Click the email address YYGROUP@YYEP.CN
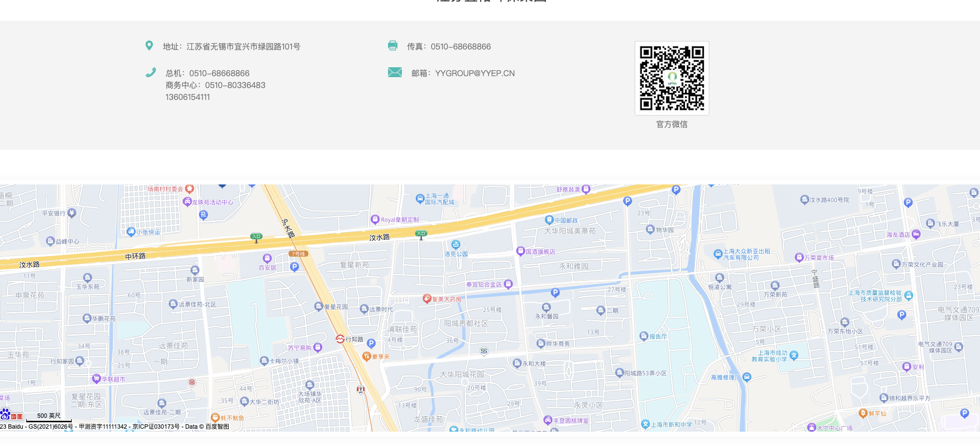The height and width of the screenshot is (447, 980). click(475, 73)
